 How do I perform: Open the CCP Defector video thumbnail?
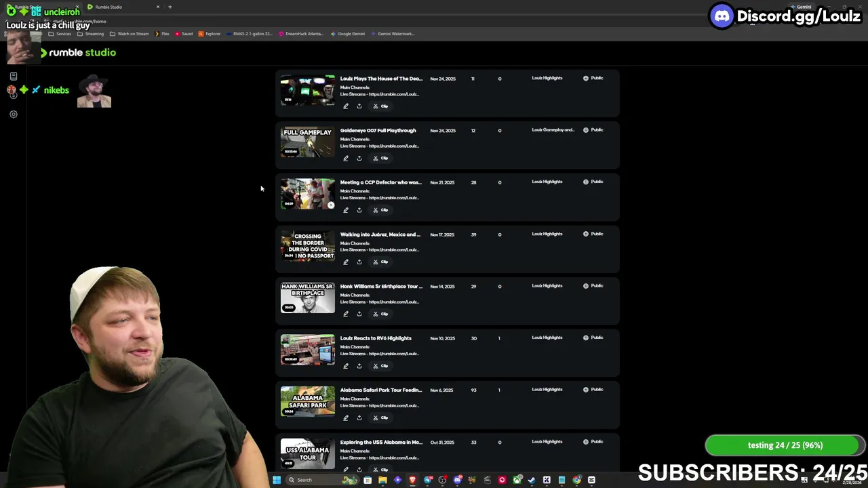click(308, 194)
